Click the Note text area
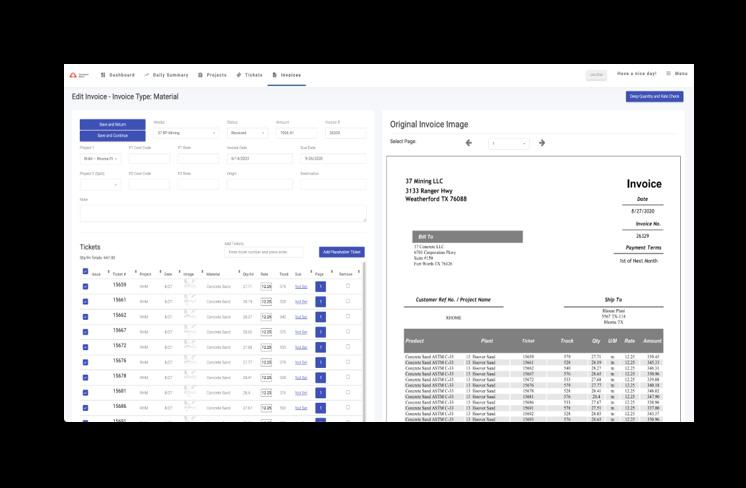This screenshot has width=746, height=488. (x=223, y=214)
